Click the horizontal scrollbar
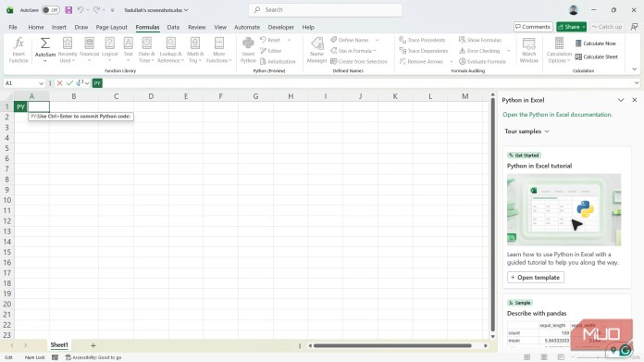This screenshot has width=644, height=362. pos(392,345)
